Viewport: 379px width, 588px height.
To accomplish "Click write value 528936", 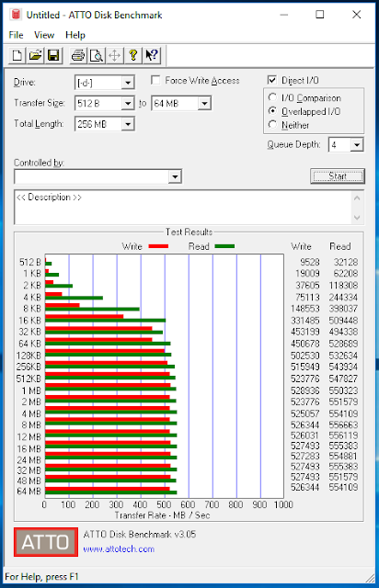I will point(305,390).
